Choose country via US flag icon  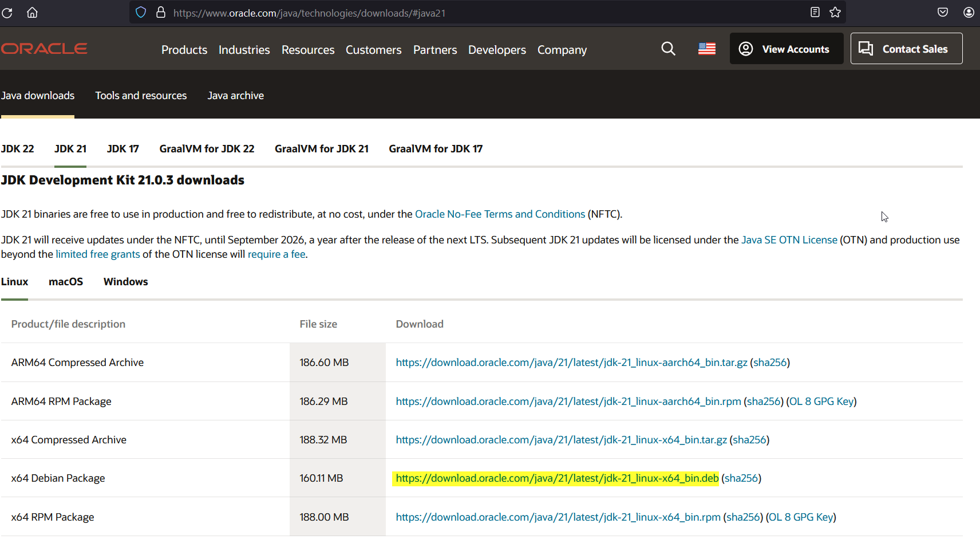707,49
